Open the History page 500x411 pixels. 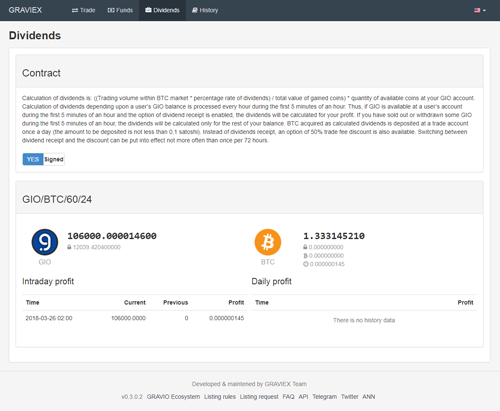tap(205, 10)
